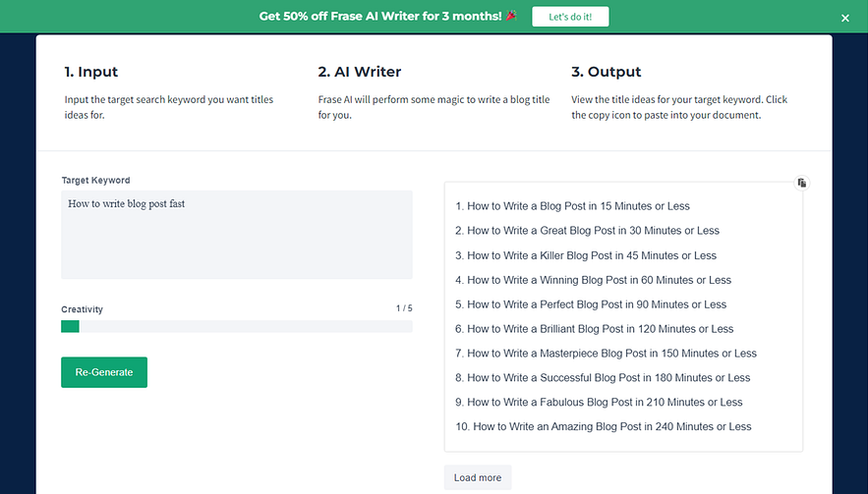The image size is (868, 494).
Task: Load more title ideas
Action: pos(478,478)
